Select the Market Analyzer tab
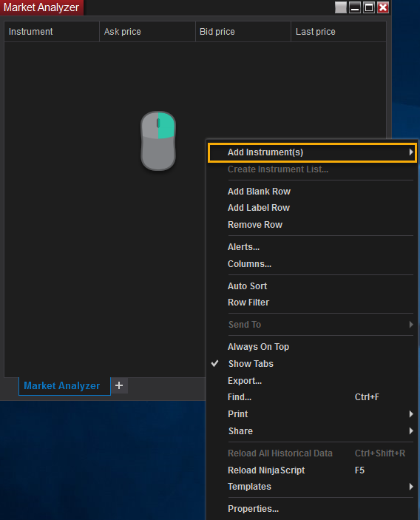Viewport: 420px width, 520px height. pyautogui.click(x=64, y=385)
